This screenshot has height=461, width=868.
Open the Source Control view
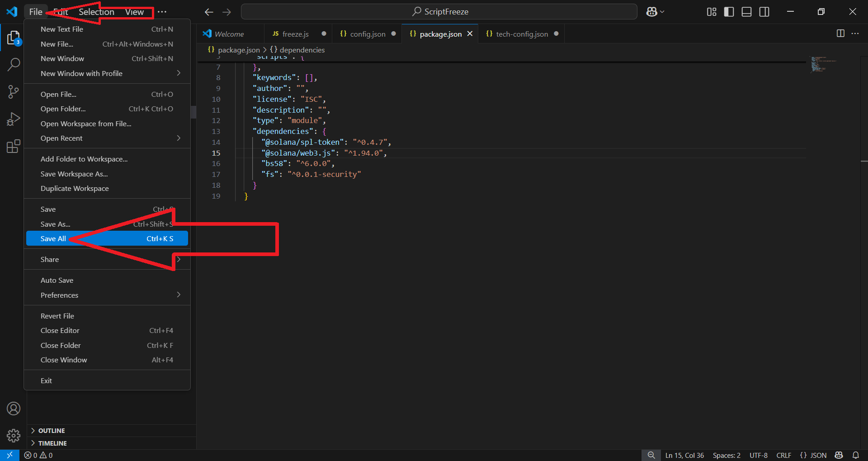[x=14, y=92]
